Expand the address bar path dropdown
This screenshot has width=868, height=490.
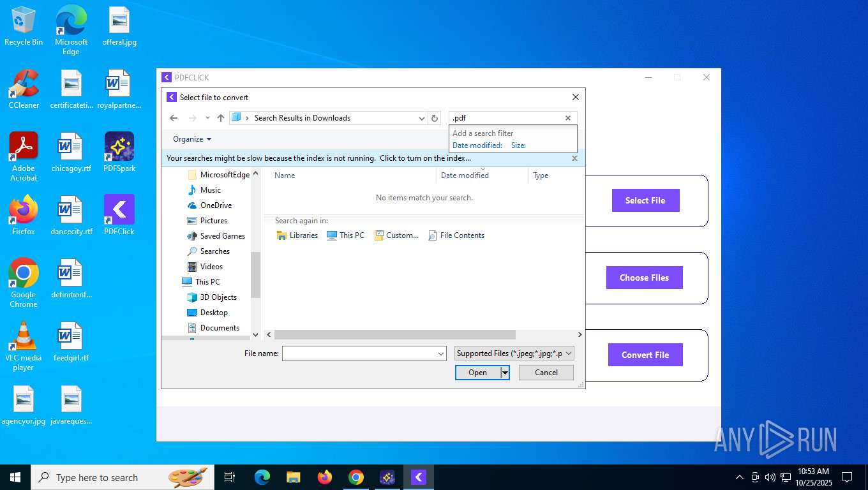coord(421,118)
